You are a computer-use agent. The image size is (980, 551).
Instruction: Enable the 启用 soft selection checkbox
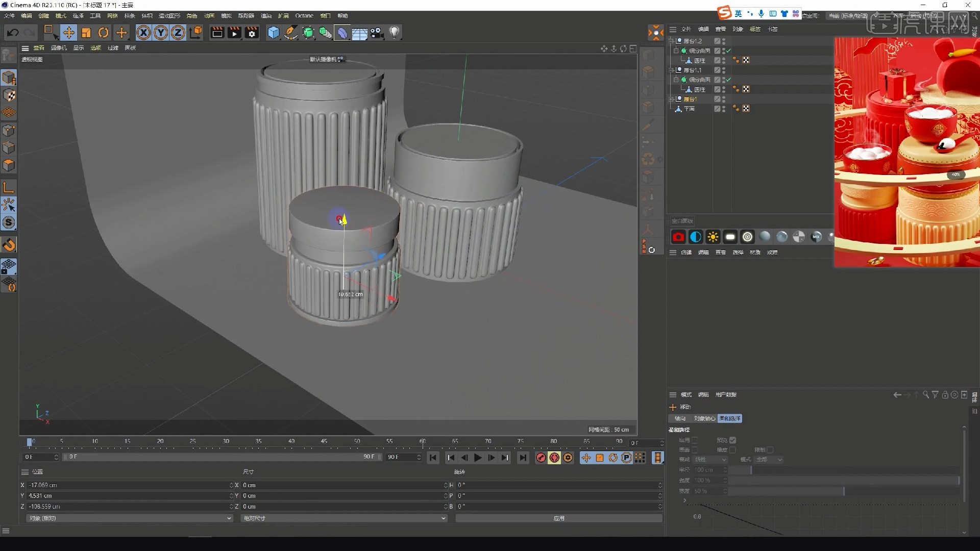tap(695, 440)
